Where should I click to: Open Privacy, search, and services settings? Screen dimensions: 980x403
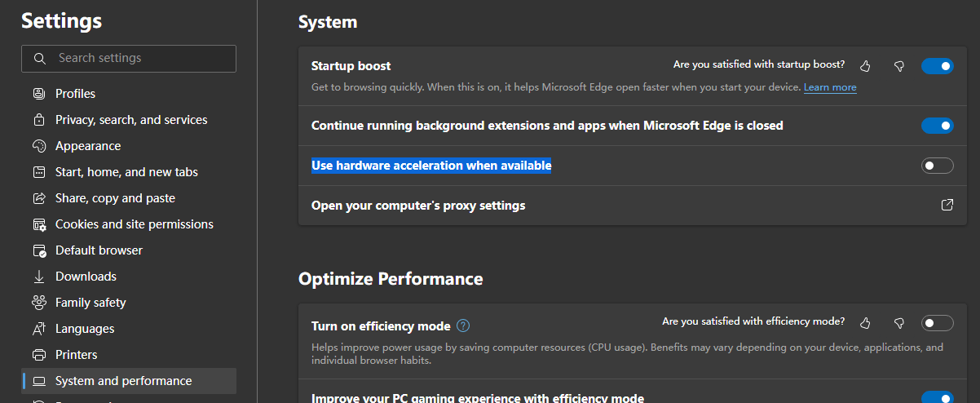(x=131, y=120)
